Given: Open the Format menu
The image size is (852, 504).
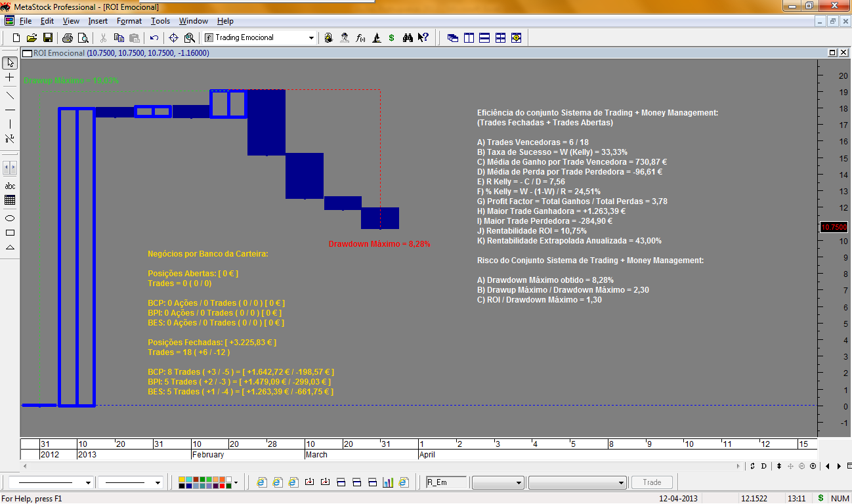Looking at the screenshot, I should click(x=129, y=21).
